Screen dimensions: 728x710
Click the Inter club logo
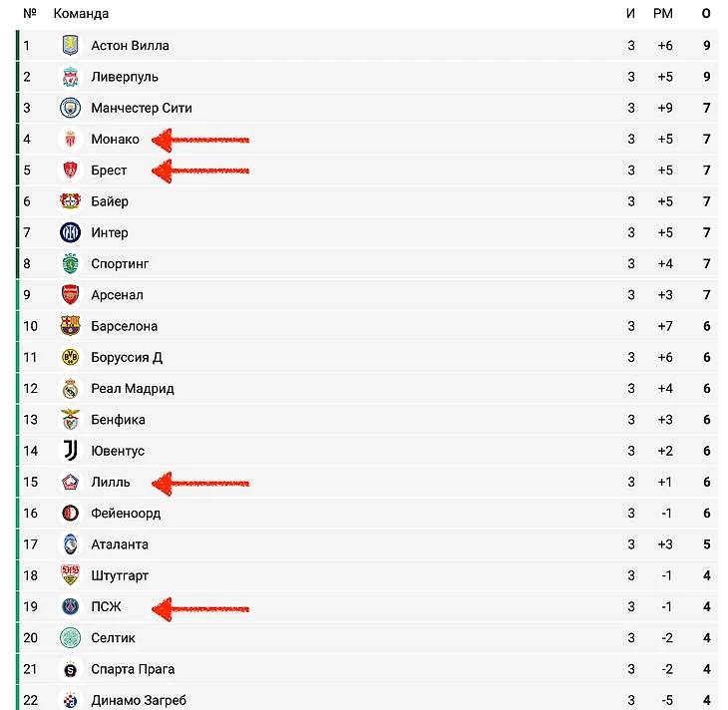pyautogui.click(x=70, y=232)
